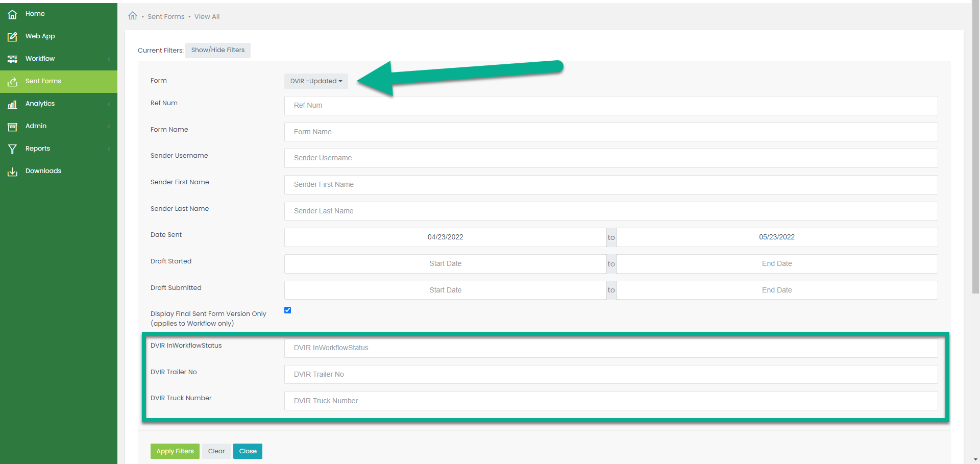Click the Date Sent start date 04/23/2022 field

point(445,237)
